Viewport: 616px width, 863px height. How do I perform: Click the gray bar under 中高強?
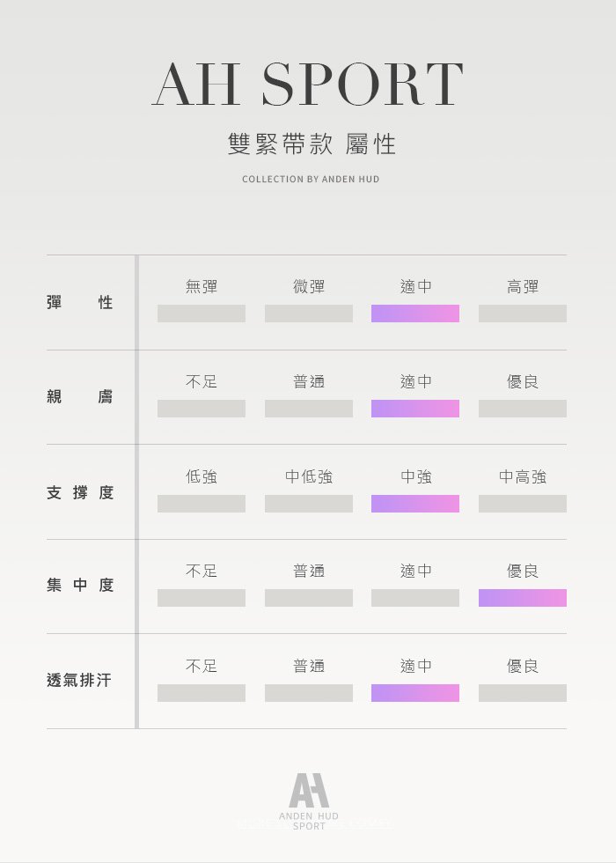click(523, 504)
